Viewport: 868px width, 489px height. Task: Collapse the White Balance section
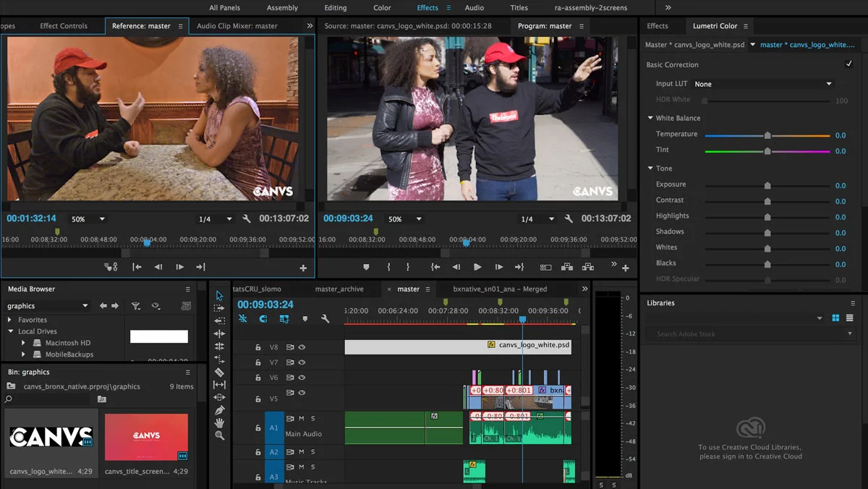click(x=651, y=118)
